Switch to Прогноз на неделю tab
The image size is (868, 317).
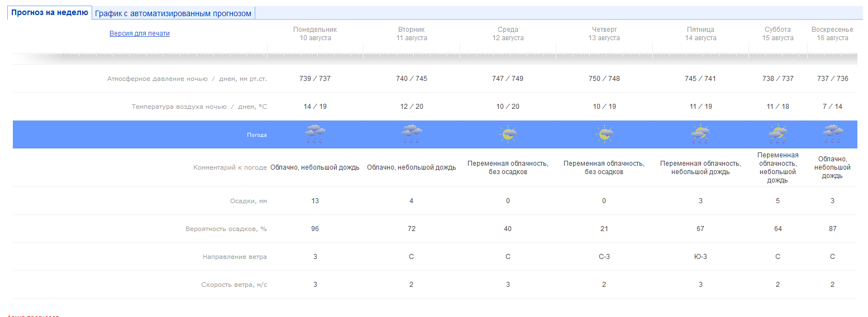pos(50,13)
